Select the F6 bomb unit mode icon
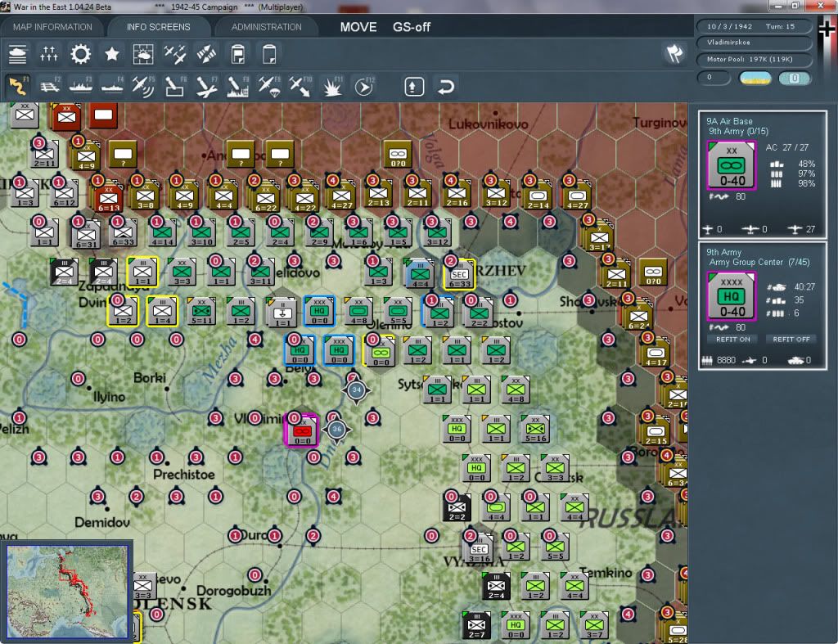838x644 pixels. click(x=175, y=86)
